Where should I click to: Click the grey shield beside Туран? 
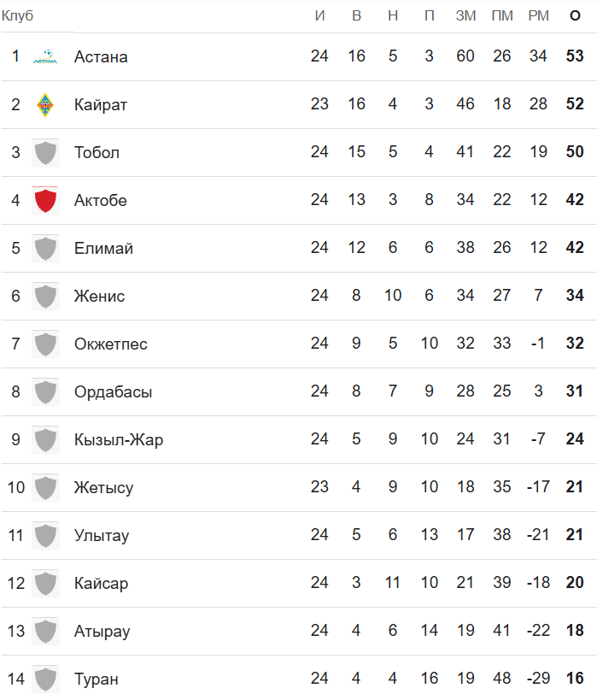pyautogui.click(x=45, y=679)
